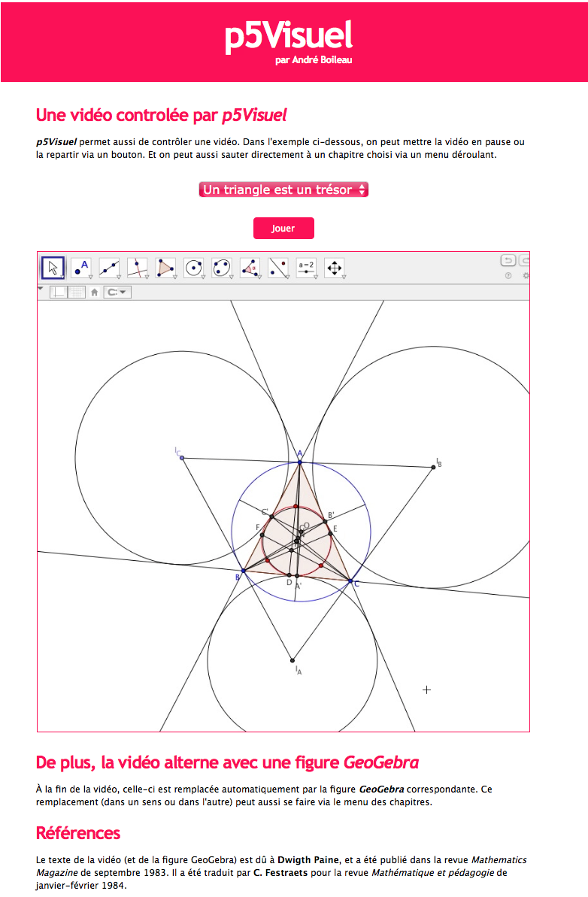Open the point capturing dropdown

(117, 292)
